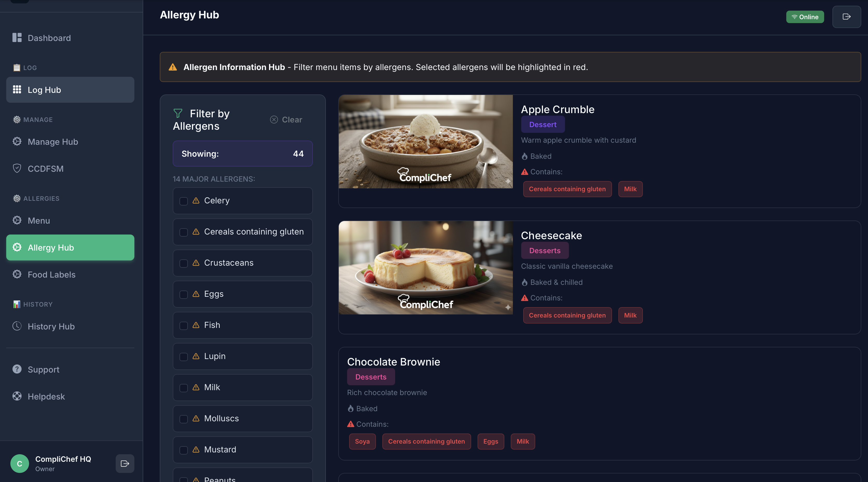Enable the Celery allergen checkbox

tap(184, 201)
